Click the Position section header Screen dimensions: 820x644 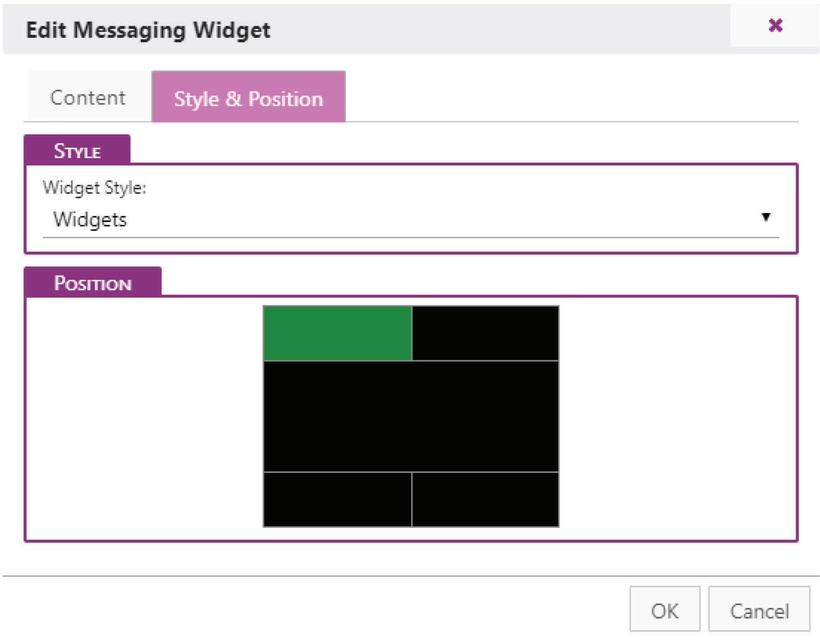(x=93, y=283)
